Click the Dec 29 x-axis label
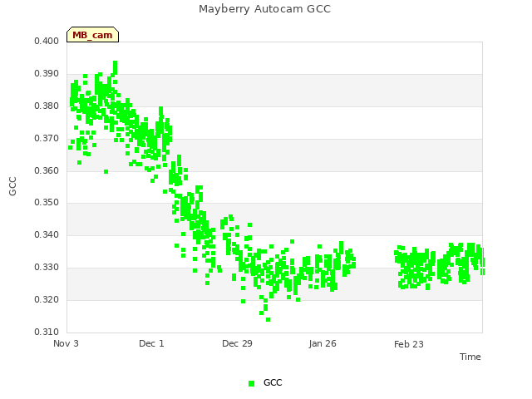The width and height of the screenshot is (532, 399). (237, 343)
